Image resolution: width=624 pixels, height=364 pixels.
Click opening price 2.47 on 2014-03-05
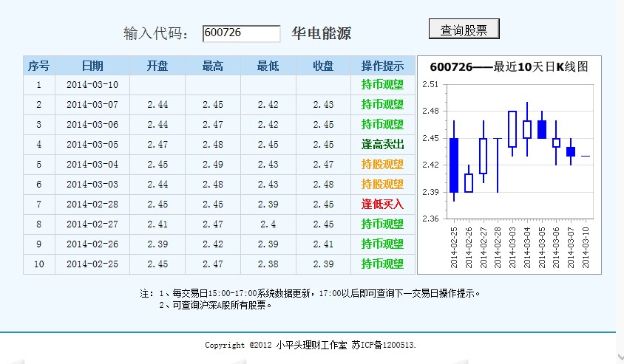(x=157, y=144)
